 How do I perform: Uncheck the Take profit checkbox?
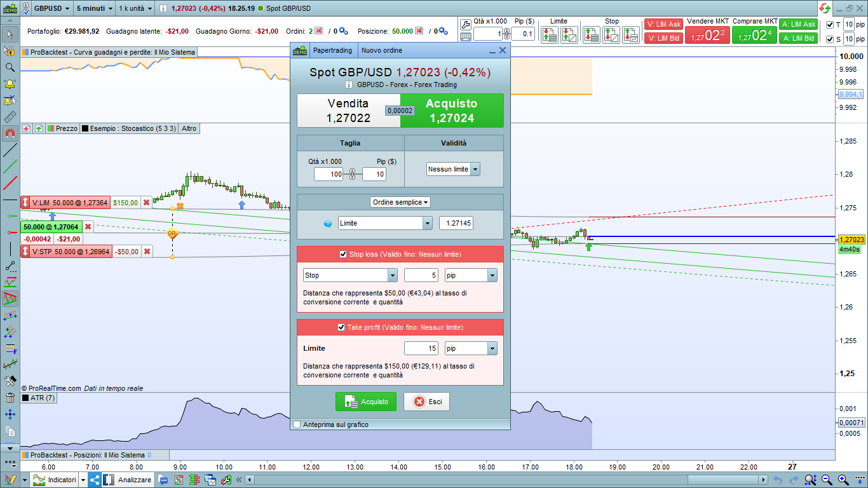[341, 327]
